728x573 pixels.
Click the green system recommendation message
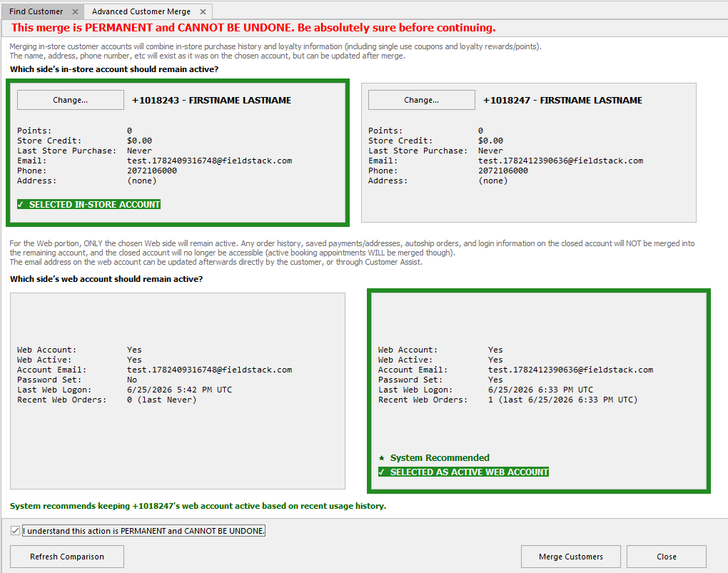[x=198, y=506]
